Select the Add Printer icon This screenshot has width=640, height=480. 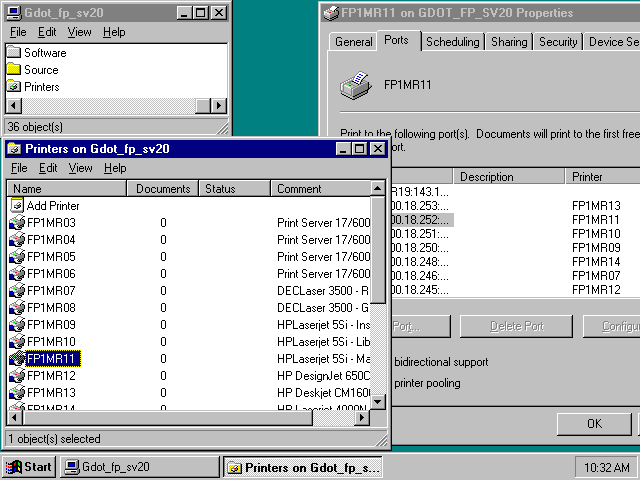[x=17, y=205]
